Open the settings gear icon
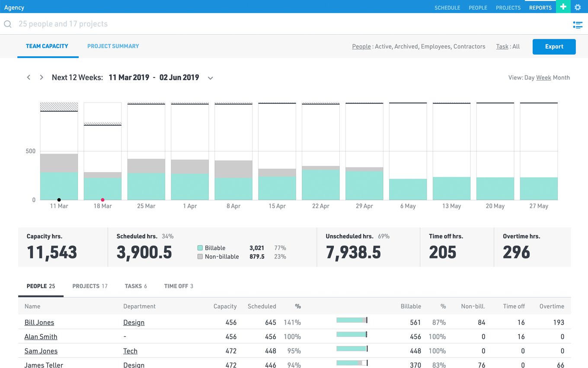The image size is (588, 368). [x=578, y=7]
